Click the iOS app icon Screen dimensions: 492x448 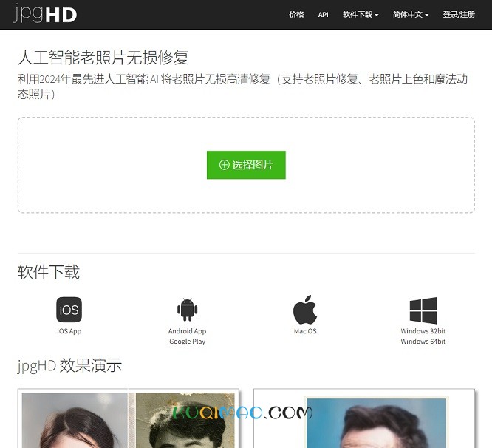click(69, 310)
